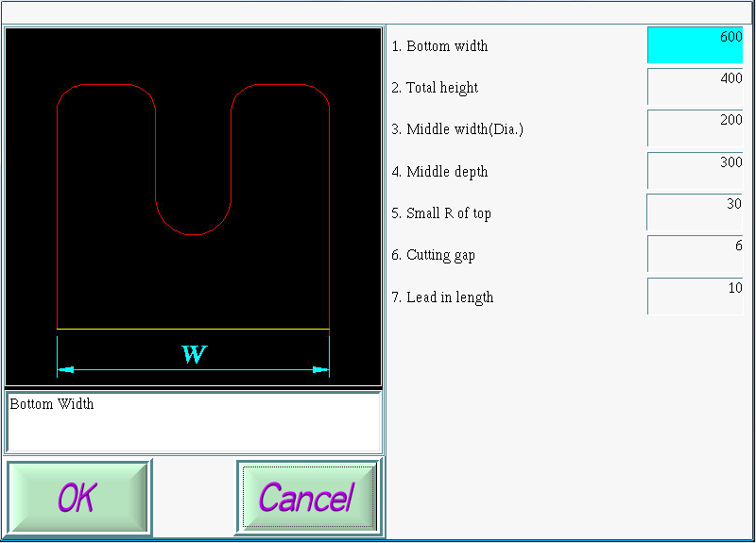This screenshot has height=543, width=756.
Task: Click the Total height field showing 400
Action: coord(695,87)
